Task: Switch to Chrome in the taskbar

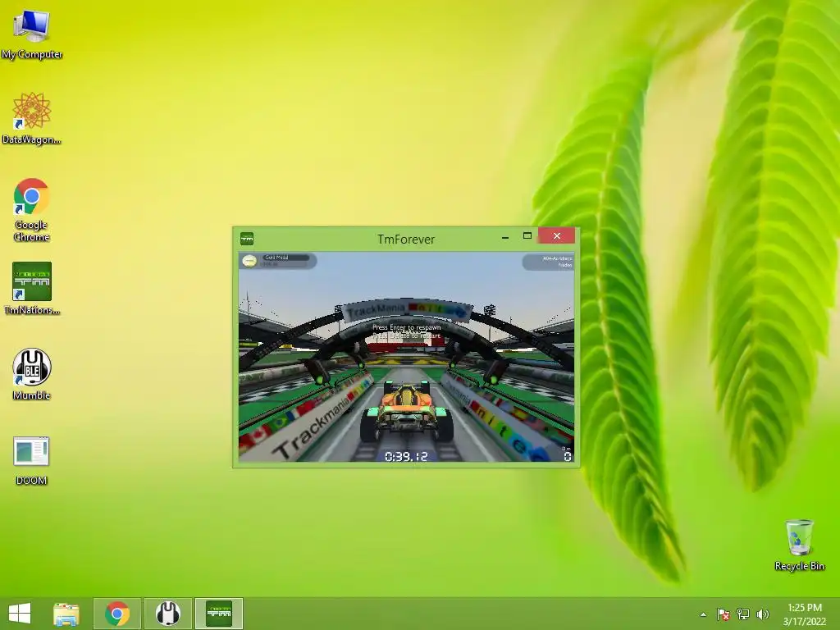Action: point(117,614)
